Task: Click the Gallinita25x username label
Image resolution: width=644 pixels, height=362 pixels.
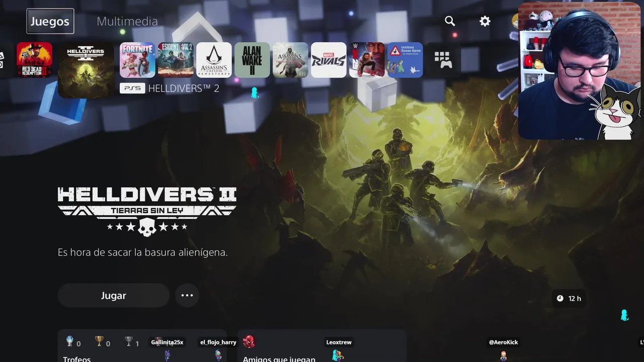Action: click(167, 342)
